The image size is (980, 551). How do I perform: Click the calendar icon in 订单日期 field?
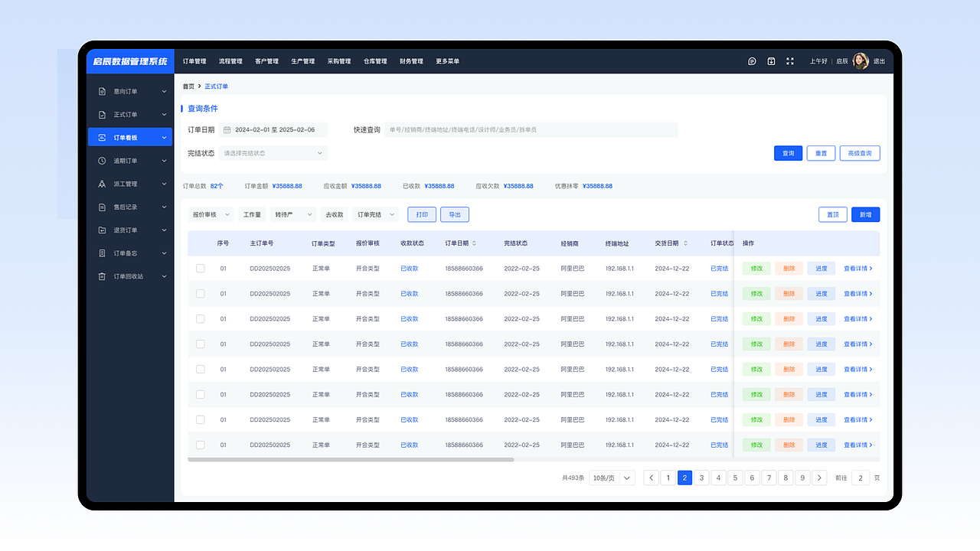pos(227,130)
